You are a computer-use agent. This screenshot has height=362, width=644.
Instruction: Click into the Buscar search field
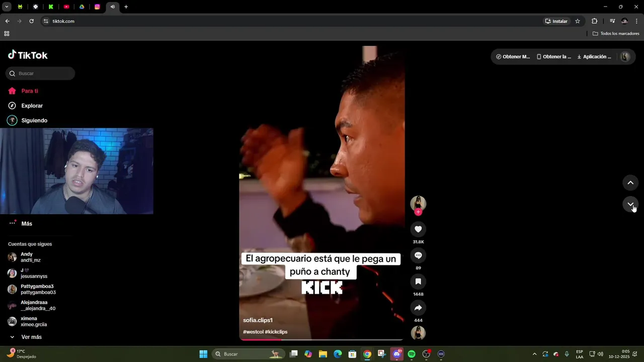pyautogui.click(x=40, y=73)
